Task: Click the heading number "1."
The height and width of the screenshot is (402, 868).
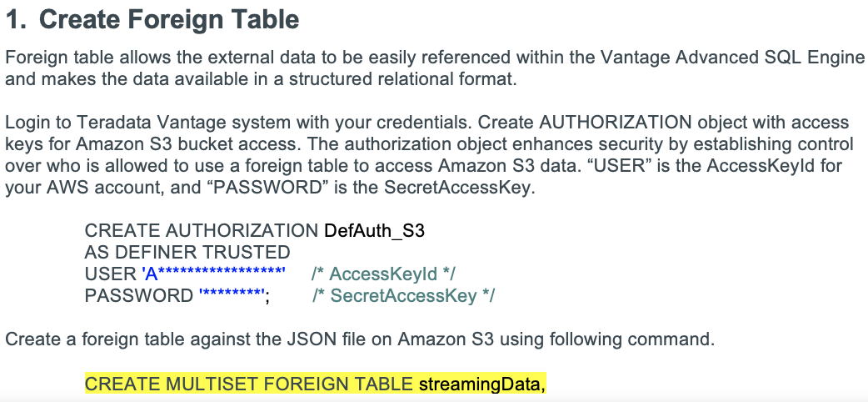Action: coord(17,19)
